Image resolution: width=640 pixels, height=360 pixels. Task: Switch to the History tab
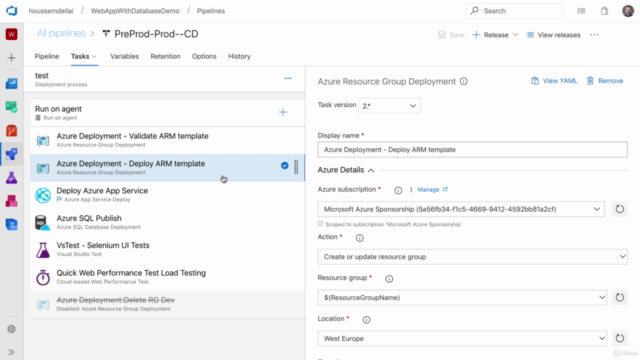tap(239, 56)
